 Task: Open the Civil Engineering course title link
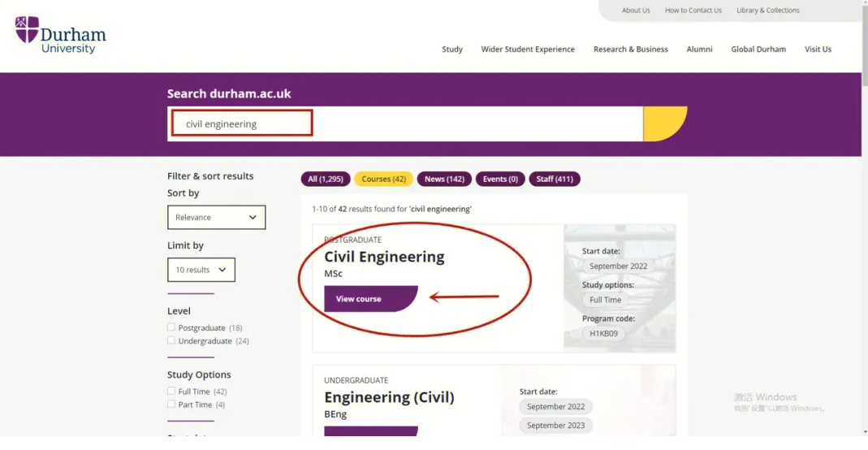pos(384,257)
